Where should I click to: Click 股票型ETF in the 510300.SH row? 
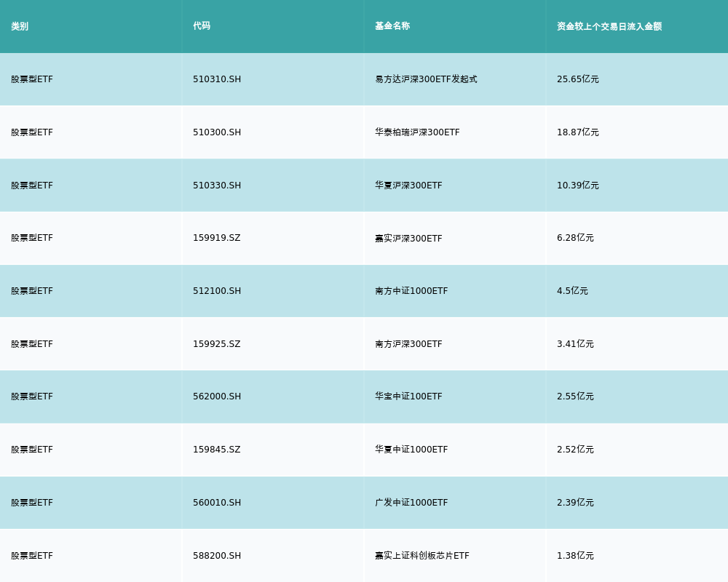32,132
